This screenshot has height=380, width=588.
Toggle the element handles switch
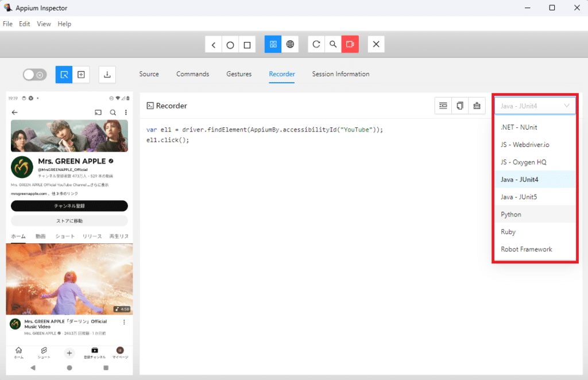(34, 75)
